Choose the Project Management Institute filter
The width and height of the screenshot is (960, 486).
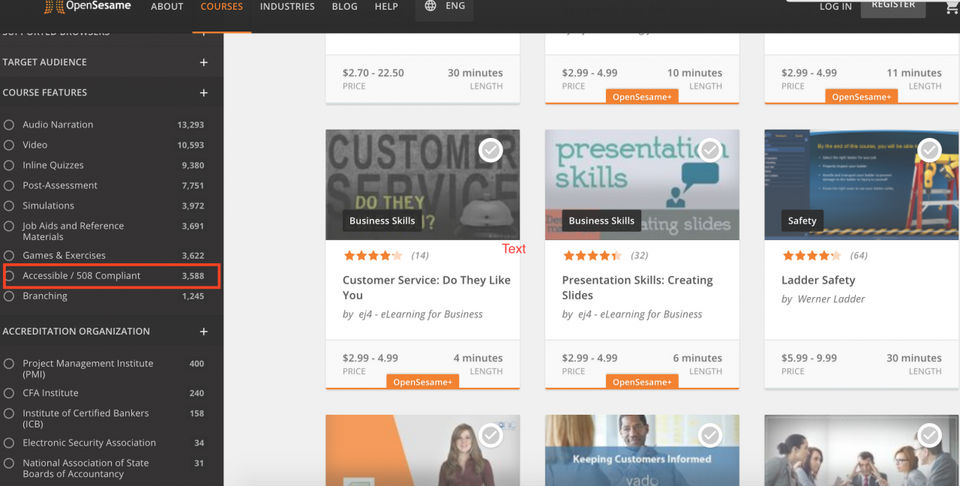click(9, 364)
